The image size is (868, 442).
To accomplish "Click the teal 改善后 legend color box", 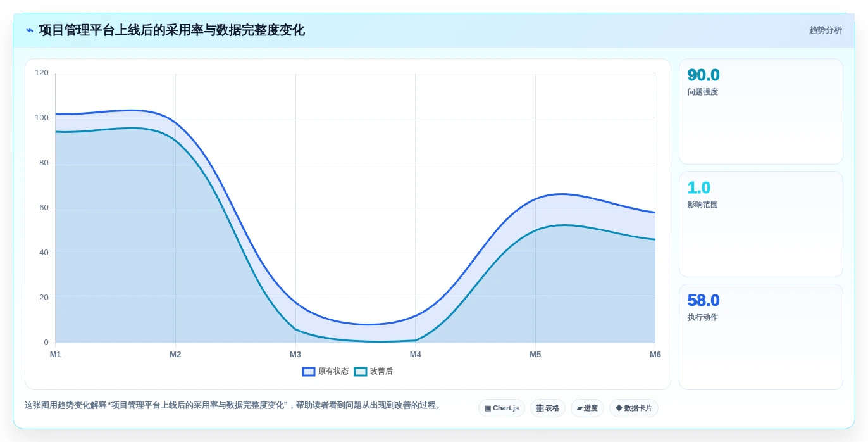I will coord(361,372).
